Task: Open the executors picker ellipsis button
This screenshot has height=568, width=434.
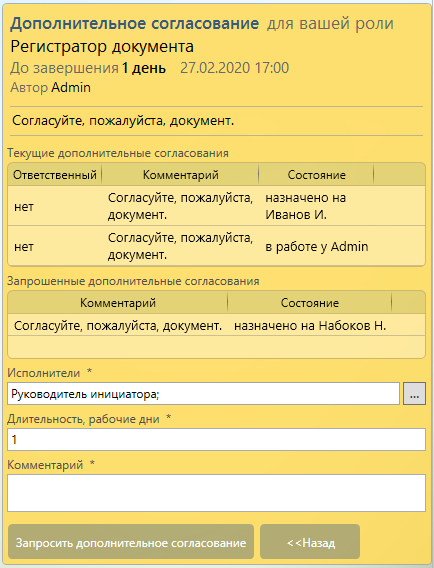Action: tap(414, 394)
